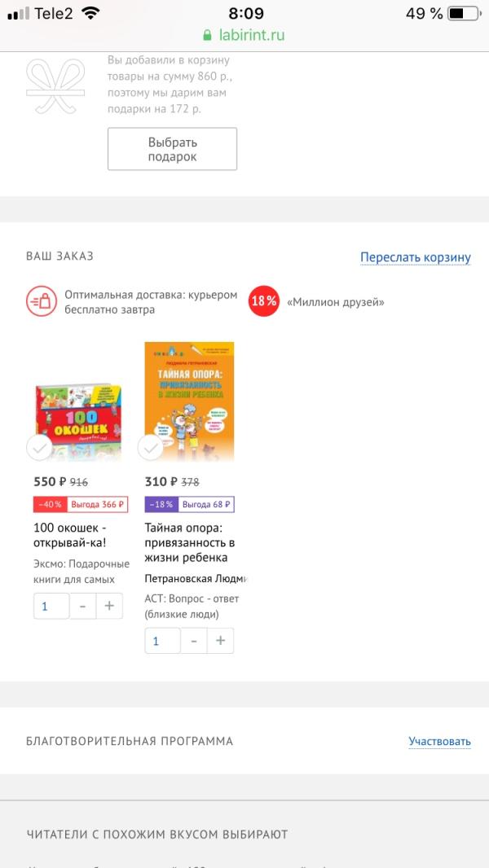Image resolution: width=489 pixels, height=868 pixels.
Task: Open the Петрановская Людмила author link
Action: [196, 578]
